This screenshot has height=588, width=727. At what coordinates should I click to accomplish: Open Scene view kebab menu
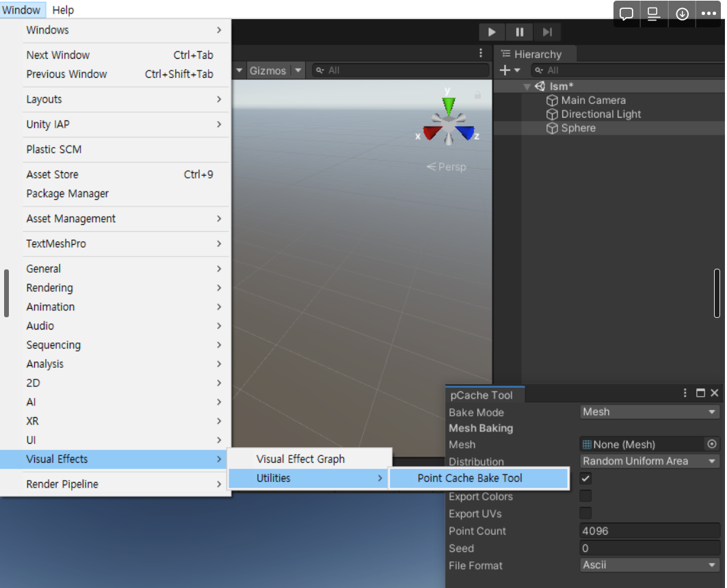point(481,53)
